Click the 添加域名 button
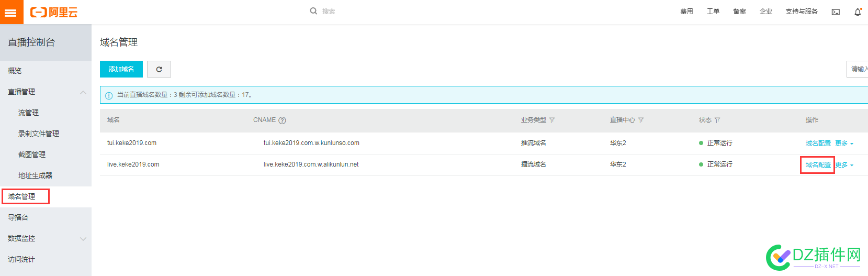Viewport: 868px width, 276px height. (121, 69)
